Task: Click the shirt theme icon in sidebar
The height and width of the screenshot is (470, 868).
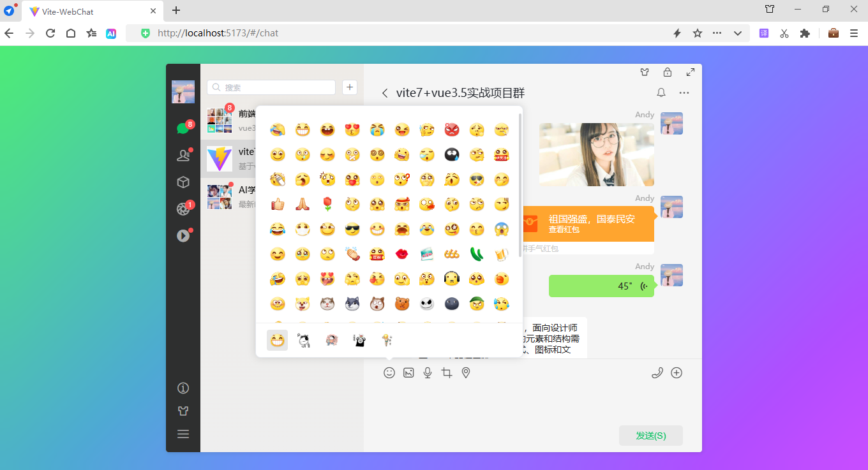Action: click(x=183, y=411)
